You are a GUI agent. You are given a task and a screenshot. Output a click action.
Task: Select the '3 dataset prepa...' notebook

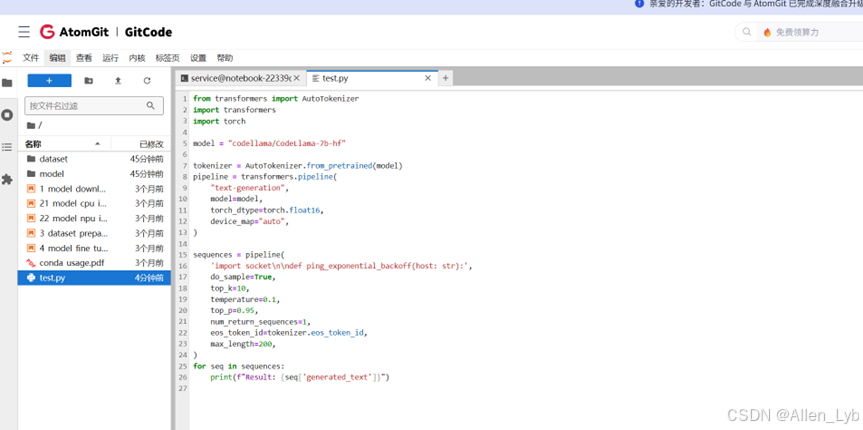[95, 233]
